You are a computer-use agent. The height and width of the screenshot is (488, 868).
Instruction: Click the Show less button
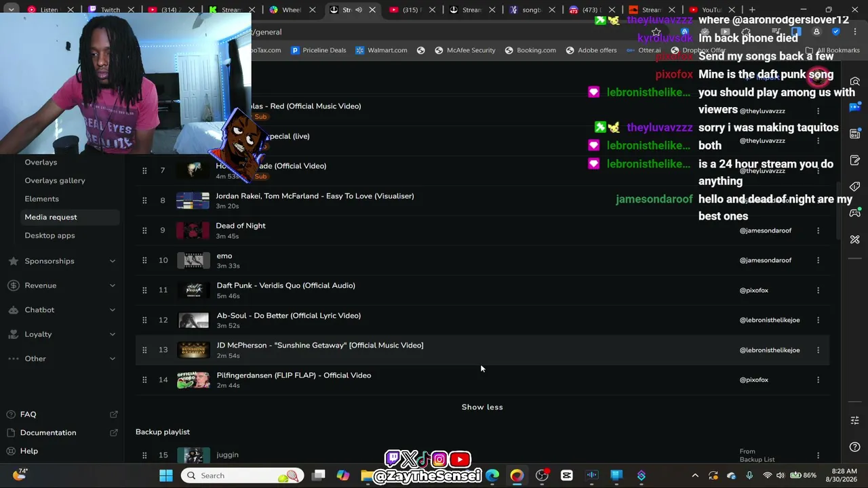pyautogui.click(x=482, y=407)
